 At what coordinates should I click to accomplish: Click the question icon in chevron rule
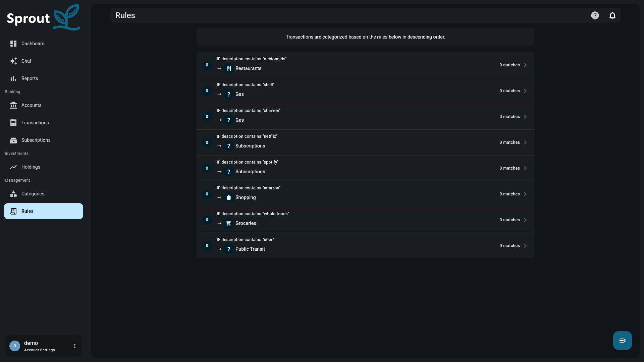[229, 120]
